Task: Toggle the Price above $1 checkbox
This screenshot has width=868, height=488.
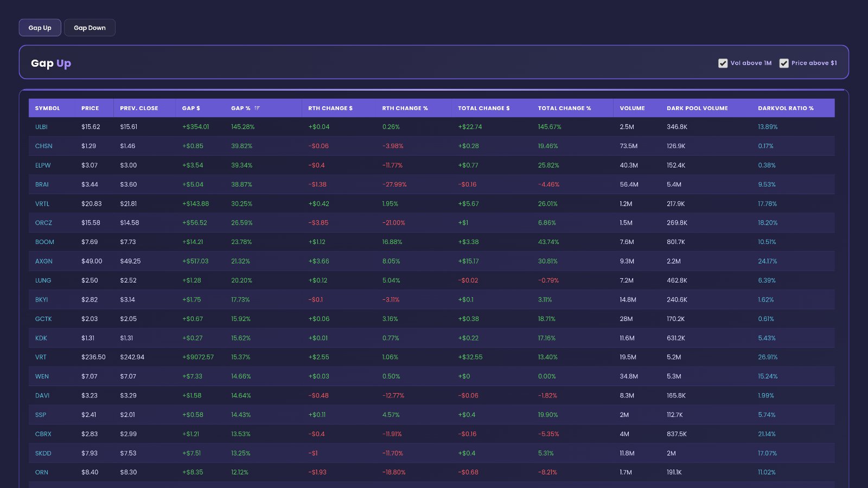Action: pos(784,63)
